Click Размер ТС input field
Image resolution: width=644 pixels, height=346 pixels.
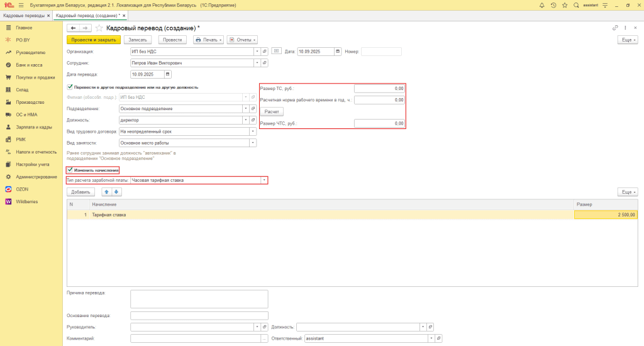point(379,88)
